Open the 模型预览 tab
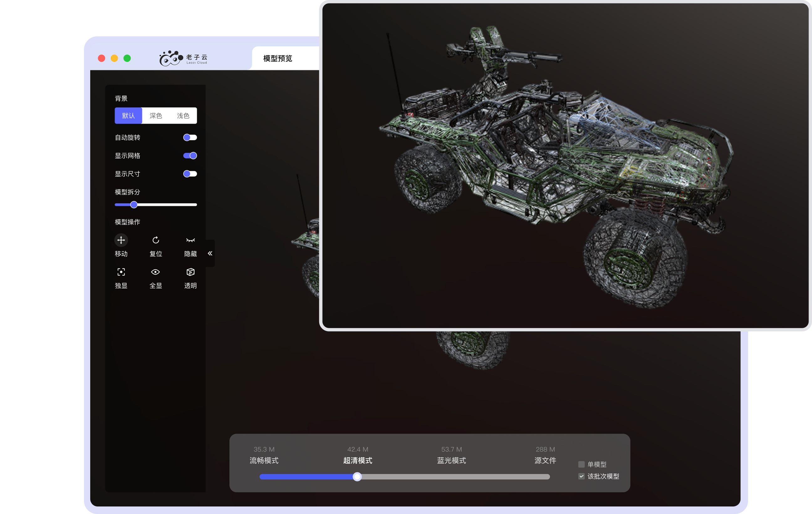This screenshot has width=812, height=514. click(278, 58)
